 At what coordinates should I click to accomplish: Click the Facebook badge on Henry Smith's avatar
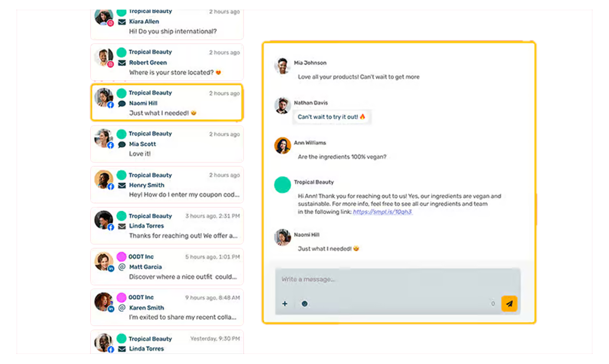point(111,187)
